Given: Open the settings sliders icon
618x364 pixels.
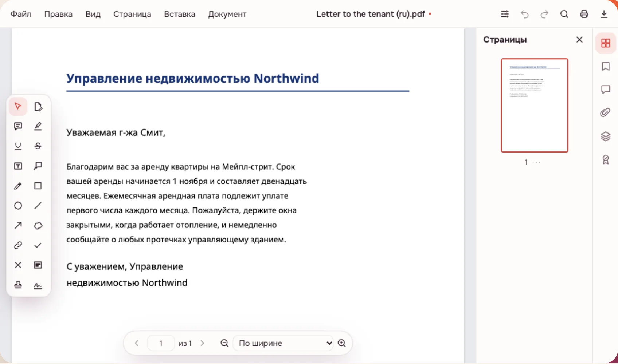Looking at the screenshot, I should pyautogui.click(x=505, y=14).
